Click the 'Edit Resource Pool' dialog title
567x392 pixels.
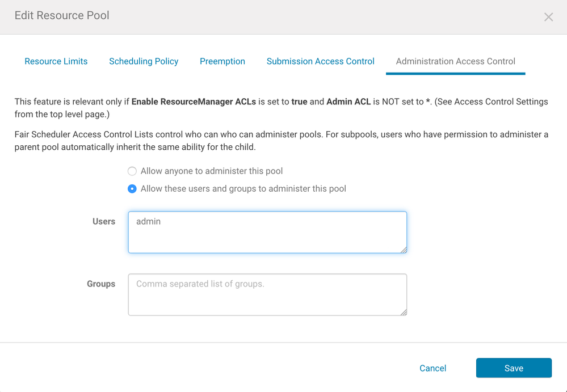(62, 15)
